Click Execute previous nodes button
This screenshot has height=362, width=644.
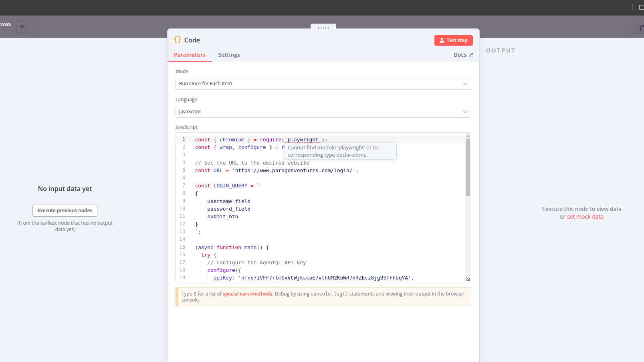(65, 211)
